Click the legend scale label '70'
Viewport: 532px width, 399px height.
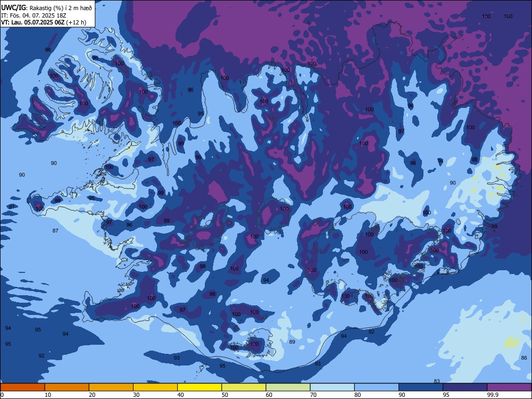(313, 395)
